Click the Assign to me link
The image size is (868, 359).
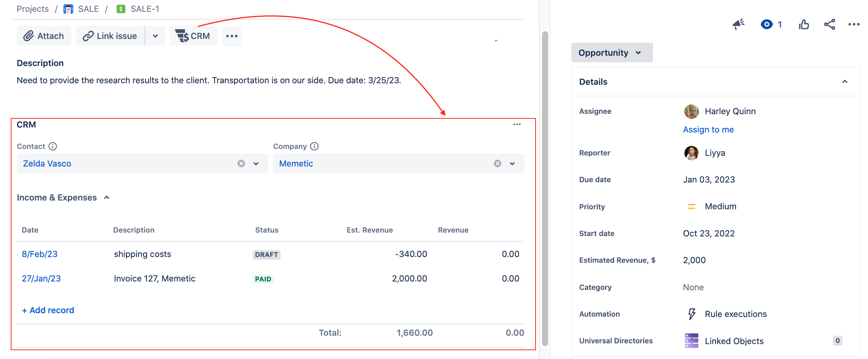pyautogui.click(x=708, y=129)
